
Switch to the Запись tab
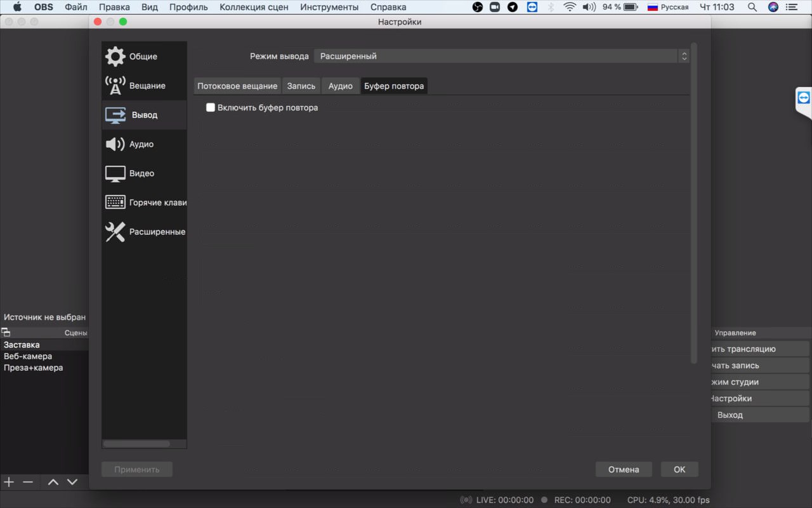point(301,86)
